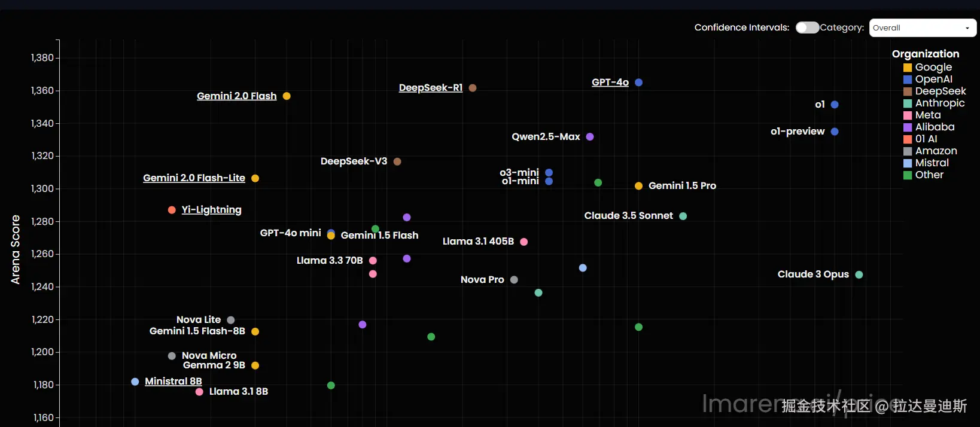Click the Gemini 1.5 Flash label
Image resolution: width=980 pixels, height=427 pixels.
(380, 235)
